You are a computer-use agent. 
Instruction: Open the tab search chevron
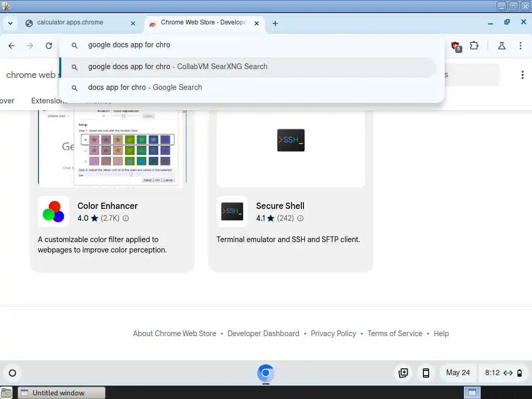pyautogui.click(x=10, y=23)
